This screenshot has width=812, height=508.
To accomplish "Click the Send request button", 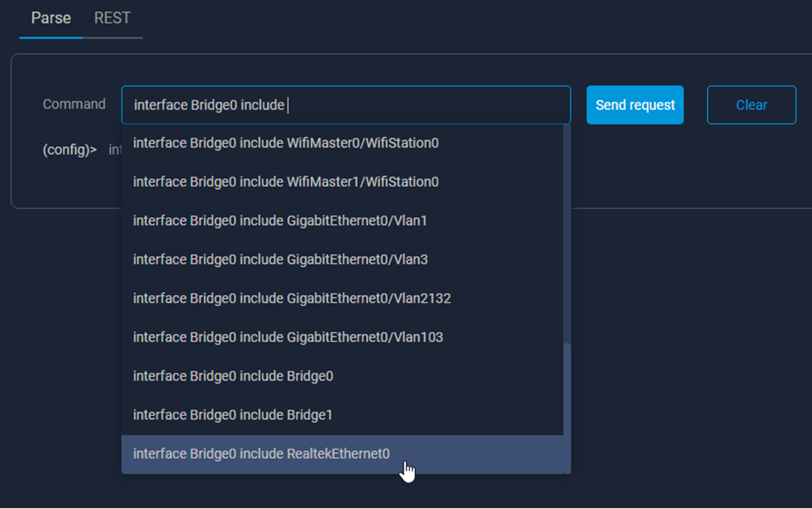I will [635, 105].
